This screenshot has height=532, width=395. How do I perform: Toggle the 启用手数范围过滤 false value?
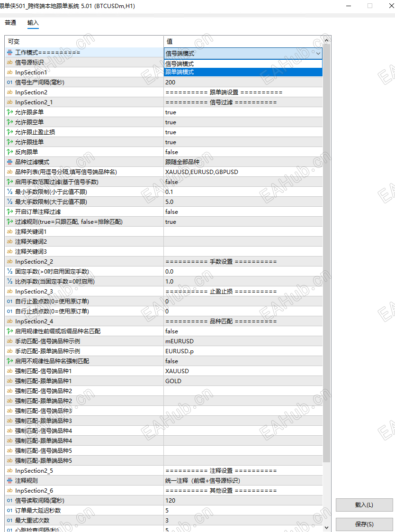tap(243, 182)
